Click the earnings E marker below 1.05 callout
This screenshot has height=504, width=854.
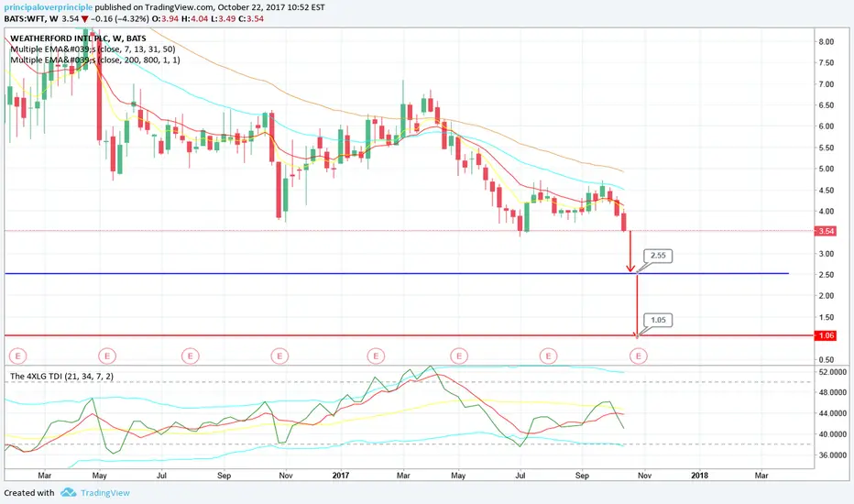pos(639,356)
